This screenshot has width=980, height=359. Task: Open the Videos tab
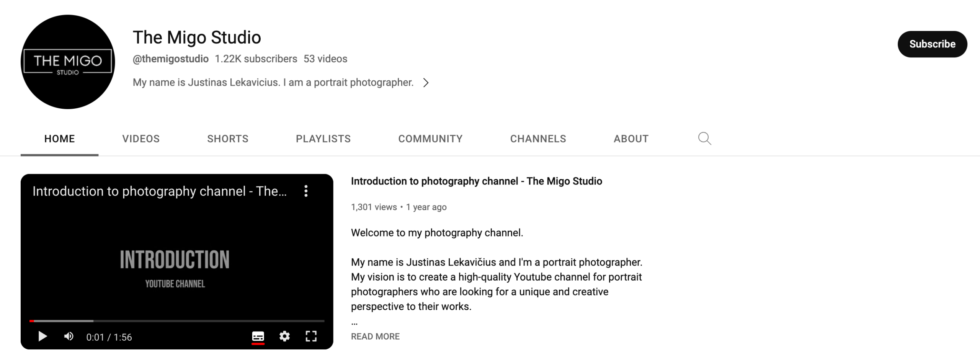pos(141,139)
